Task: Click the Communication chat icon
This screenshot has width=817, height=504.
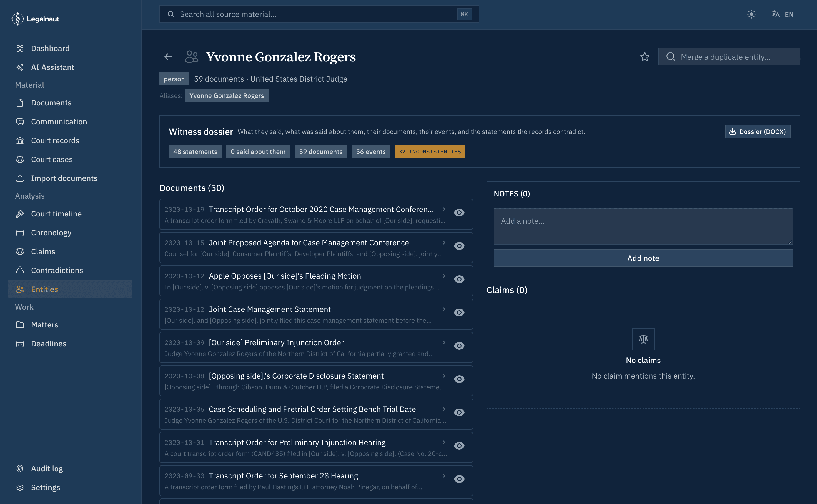Action: (20, 122)
